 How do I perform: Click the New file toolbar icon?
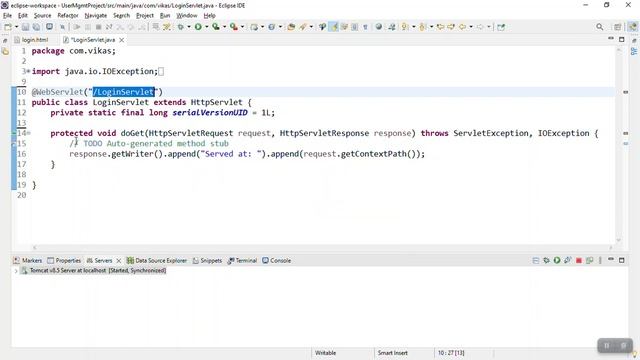[8, 27]
